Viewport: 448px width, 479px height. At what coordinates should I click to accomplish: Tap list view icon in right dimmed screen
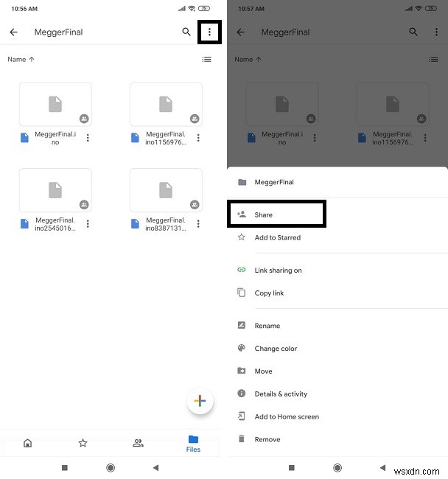click(x=434, y=59)
